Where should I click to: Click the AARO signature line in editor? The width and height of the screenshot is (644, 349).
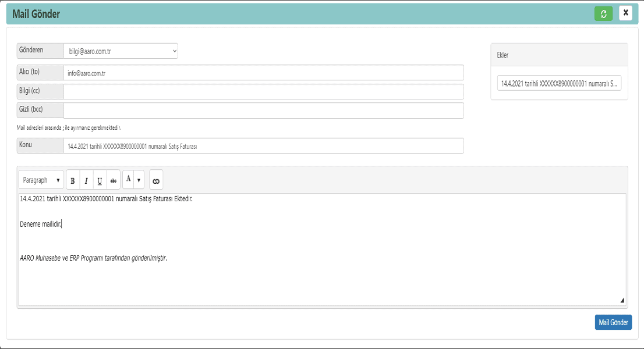[93, 258]
